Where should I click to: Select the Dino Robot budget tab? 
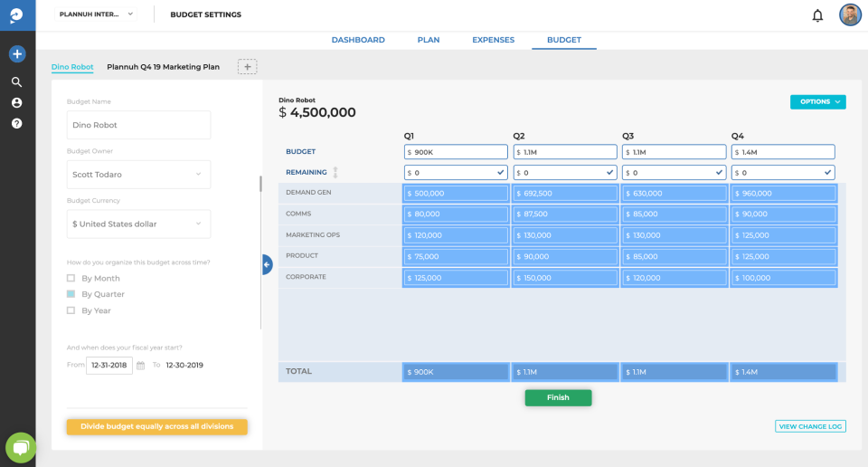point(72,67)
